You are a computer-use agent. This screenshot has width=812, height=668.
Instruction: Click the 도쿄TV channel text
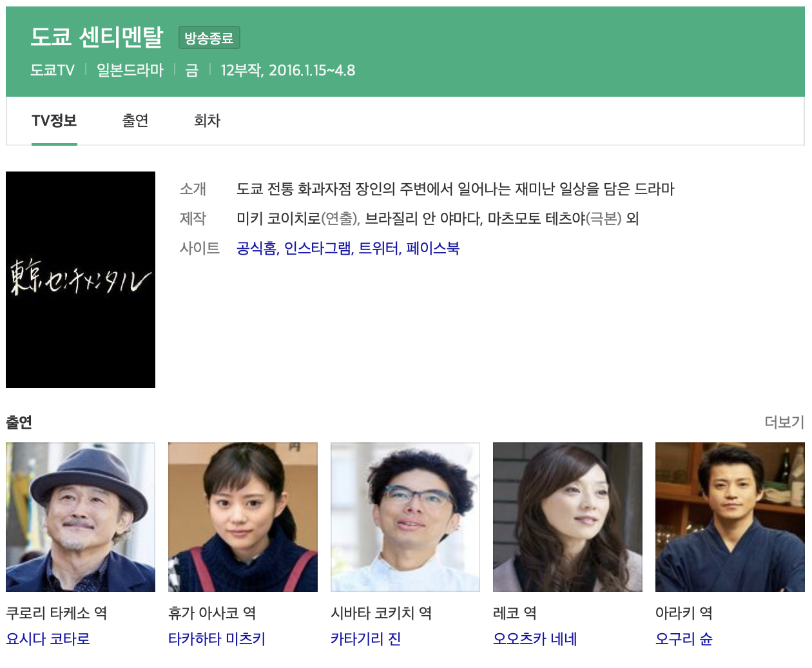(x=53, y=70)
